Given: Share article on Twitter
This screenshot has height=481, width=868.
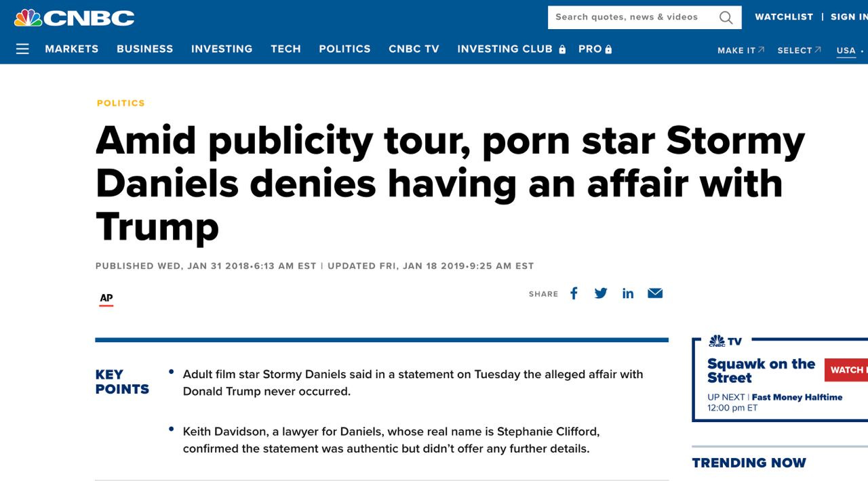Looking at the screenshot, I should [601, 293].
